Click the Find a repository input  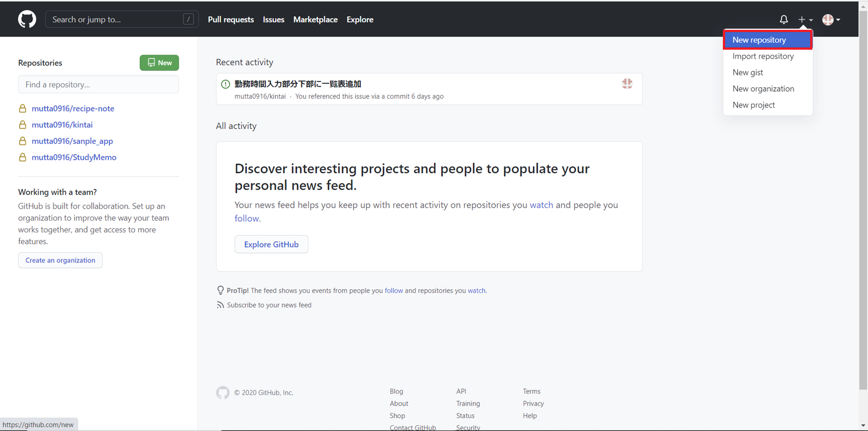point(99,84)
